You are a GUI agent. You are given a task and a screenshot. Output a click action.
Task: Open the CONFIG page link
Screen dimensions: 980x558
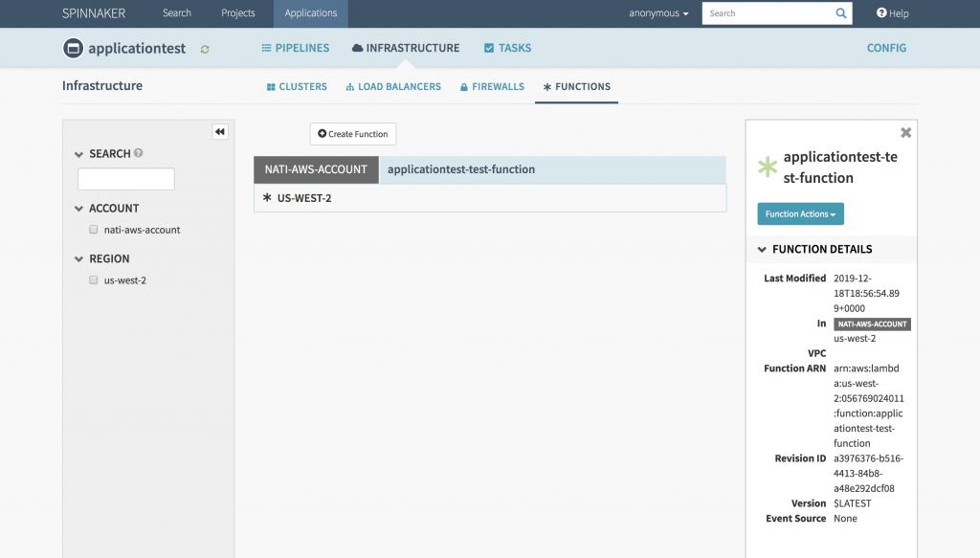click(x=885, y=48)
